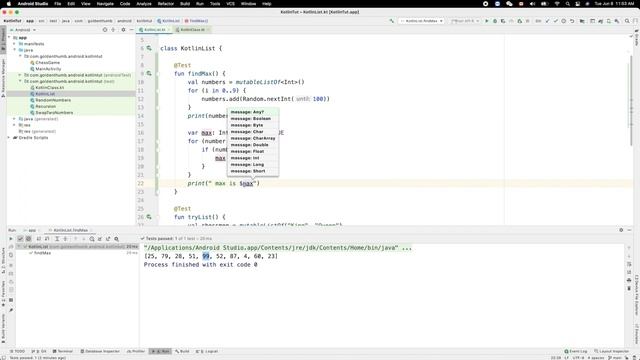Open the Database Inspector tool window

point(100,351)
